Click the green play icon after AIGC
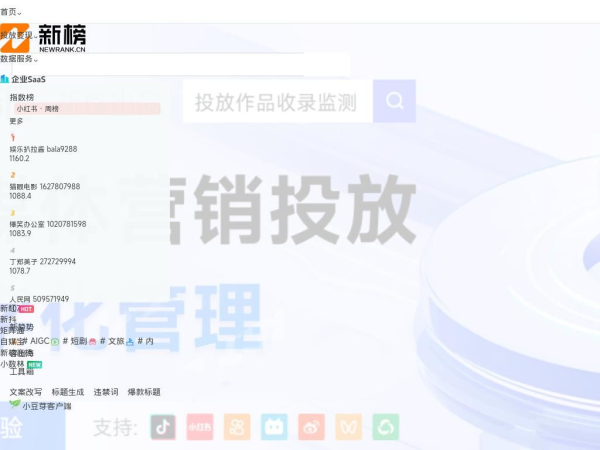The width and height of the screenshot is (600, 450). coord(55,342)
